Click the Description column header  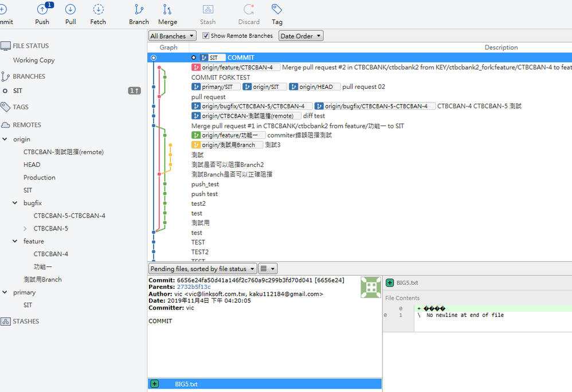501,48
